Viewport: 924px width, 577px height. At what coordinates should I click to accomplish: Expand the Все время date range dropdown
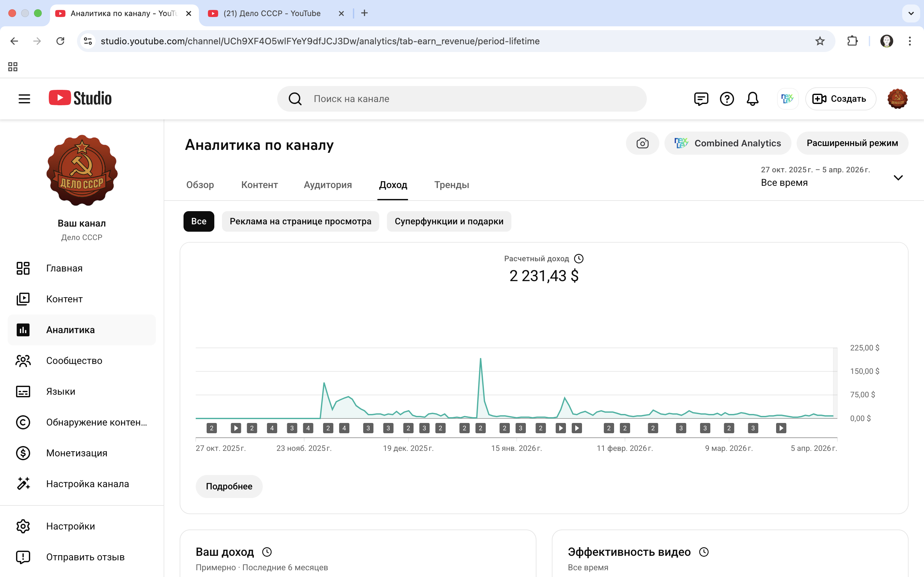898,177
